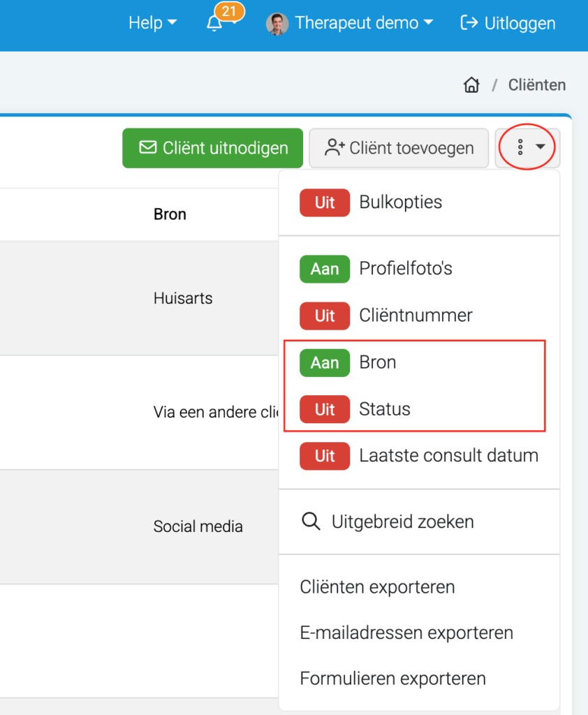Select Cliënten exporteren menu item
588x715 pixels.
pos(377,587)
